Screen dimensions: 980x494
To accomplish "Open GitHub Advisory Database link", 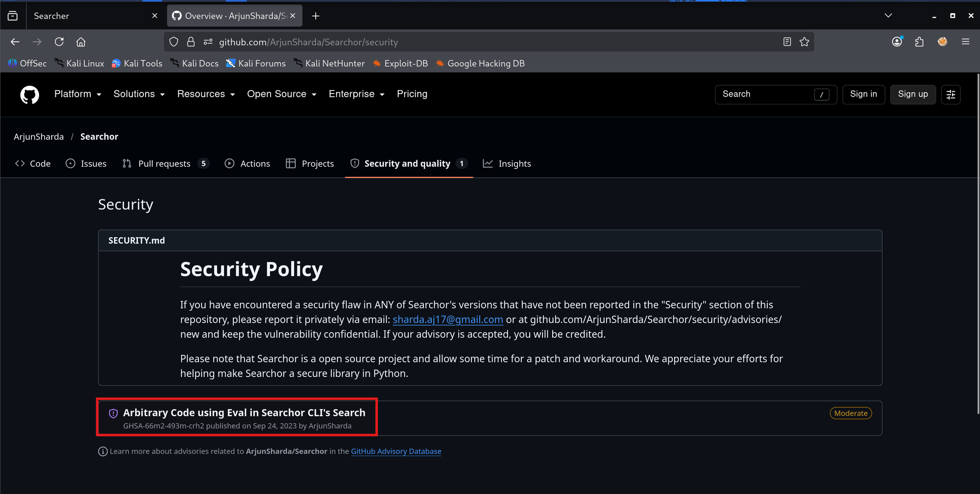I will point(396,451).
